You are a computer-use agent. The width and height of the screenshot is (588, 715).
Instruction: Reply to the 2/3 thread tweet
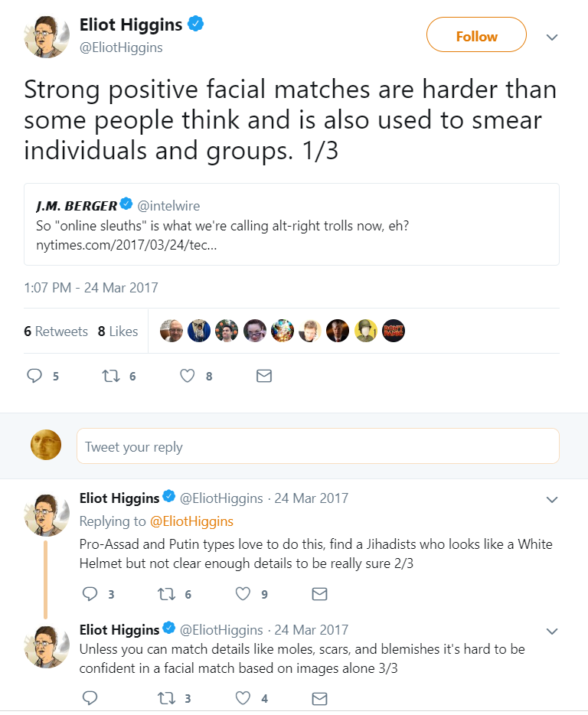click(90, 594)
